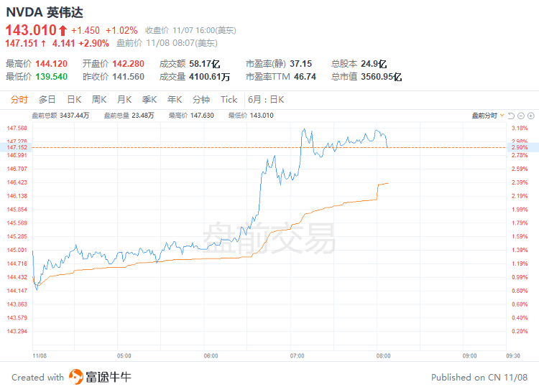Select the 季K tab

(x=149, y=100)
